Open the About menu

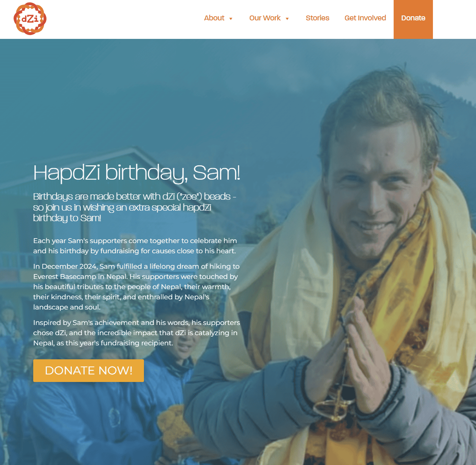tap(214, 18)
